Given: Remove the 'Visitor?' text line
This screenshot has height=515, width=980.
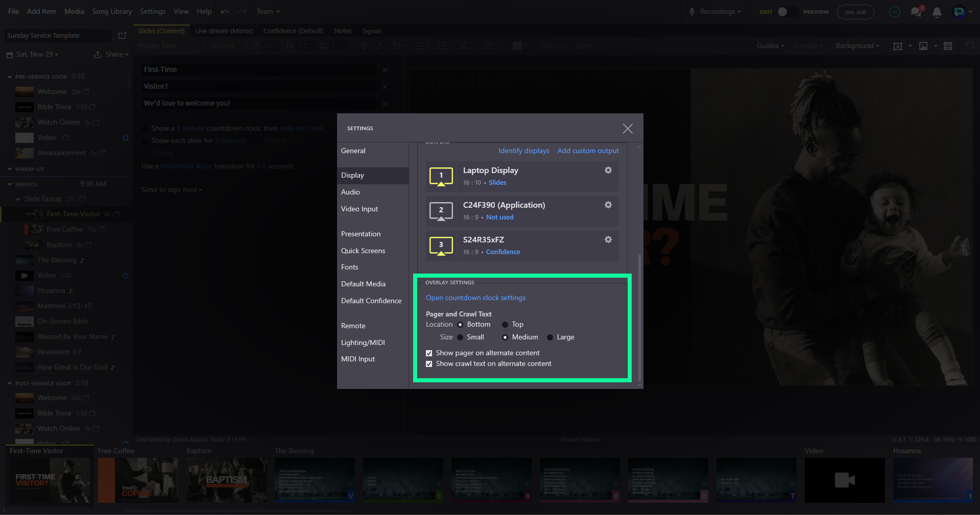Looking at the screenshot, I should tap(385, 87).
